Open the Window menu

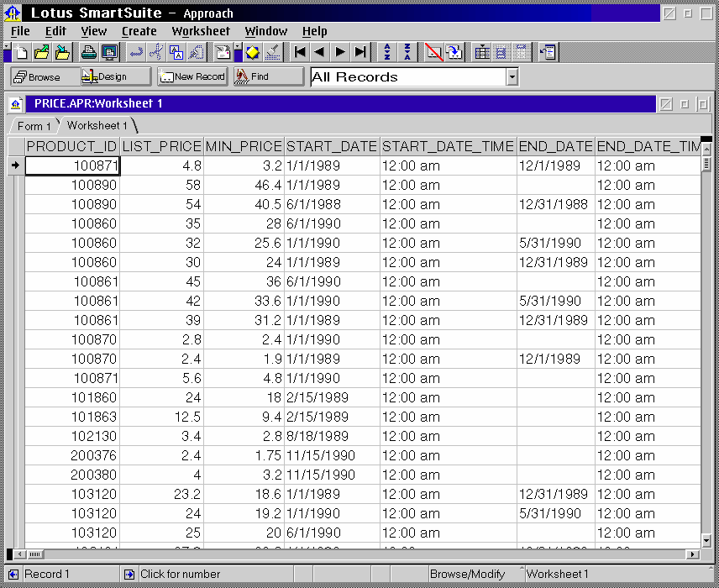(266, 31)
